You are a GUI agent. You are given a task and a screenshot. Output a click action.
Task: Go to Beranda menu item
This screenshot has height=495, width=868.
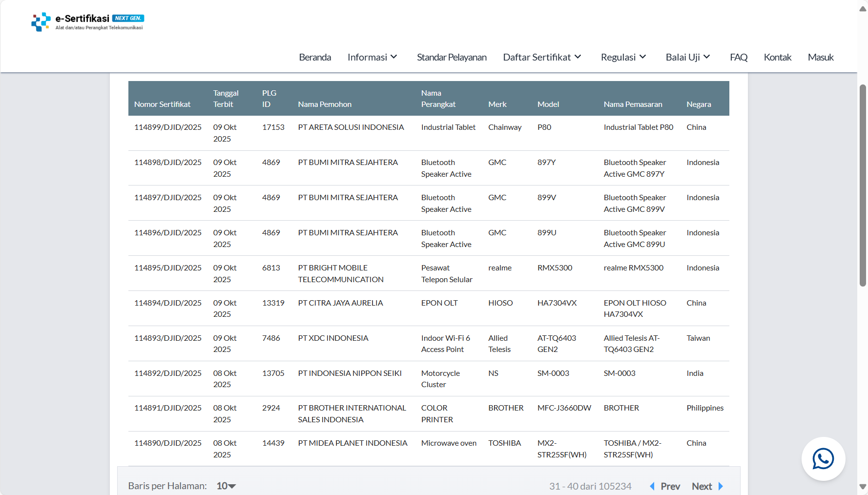coord(315,57)
